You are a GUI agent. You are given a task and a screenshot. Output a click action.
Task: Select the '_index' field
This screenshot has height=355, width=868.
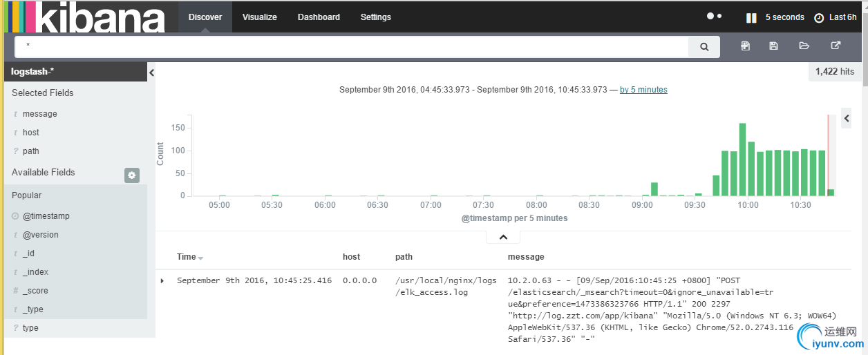coord(35,272)
